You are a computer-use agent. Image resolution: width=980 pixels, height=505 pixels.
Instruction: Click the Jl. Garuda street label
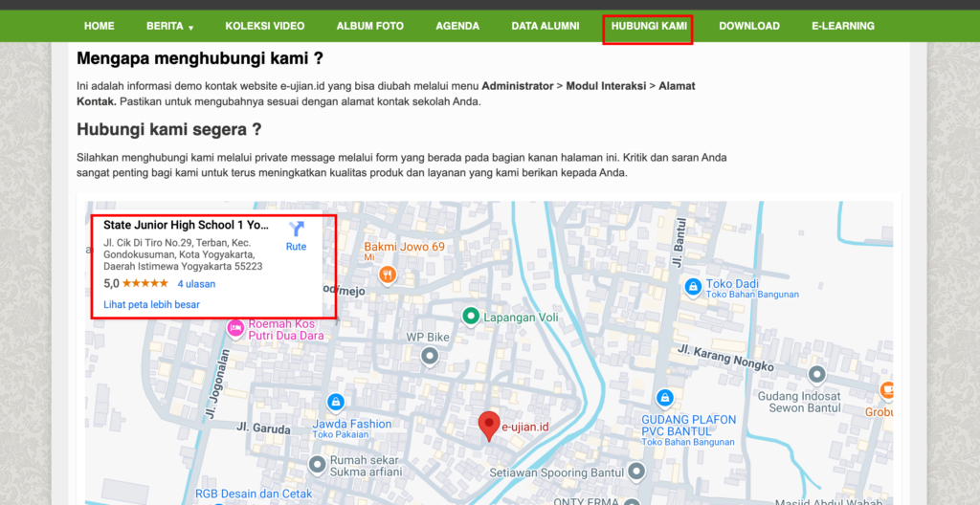[x=263, y=428]
